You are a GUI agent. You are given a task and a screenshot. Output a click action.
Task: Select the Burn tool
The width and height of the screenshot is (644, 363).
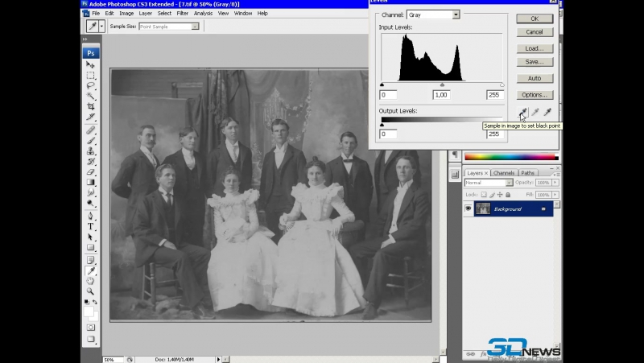click(90, 203)
